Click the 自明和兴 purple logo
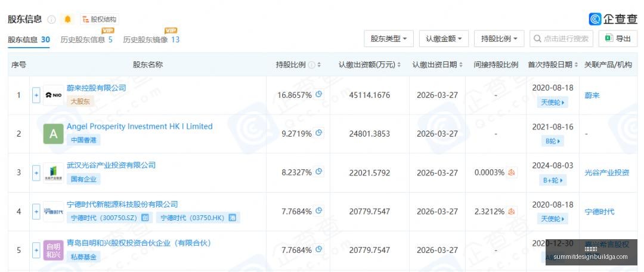The width and height of the screenshot is (644, 272). click(54, 250)
